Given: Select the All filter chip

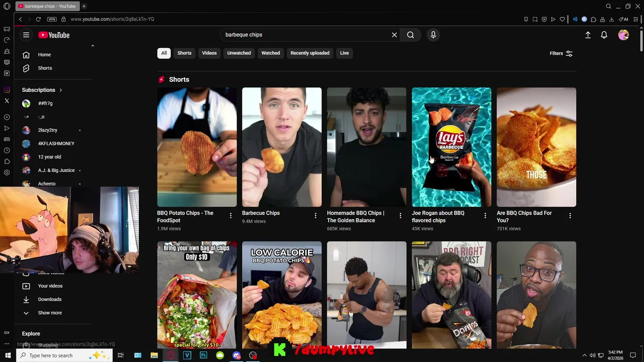Looking at the screenshot, I should tap(164, 53).
